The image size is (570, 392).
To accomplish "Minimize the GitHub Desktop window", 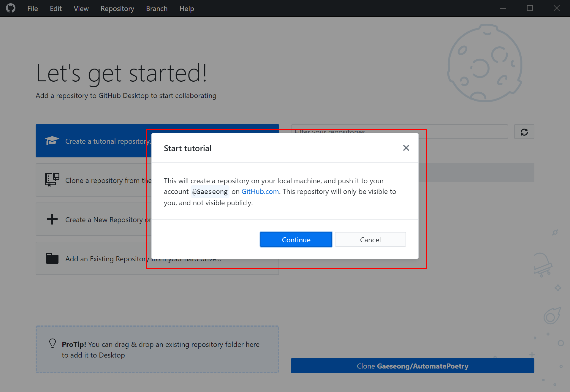I will click(503, 8).
